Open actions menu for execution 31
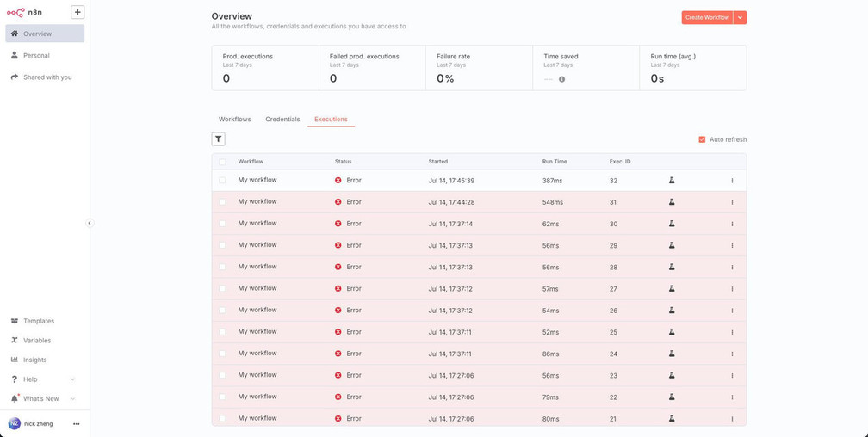Image resolution: width=868 pixels, height=437 pixels. click(x=732, y=202)
